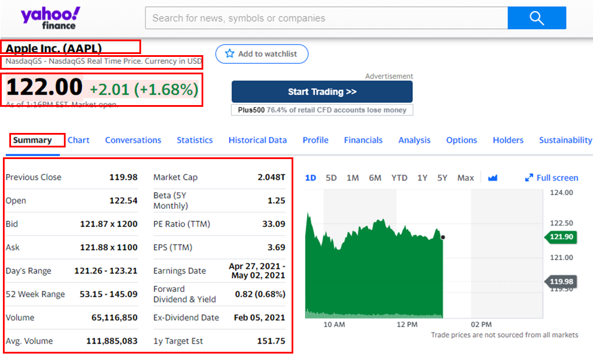Click the Yahoo Finance logo
Viewport: 593px width, 364px height.
click(x=50, y=18)
